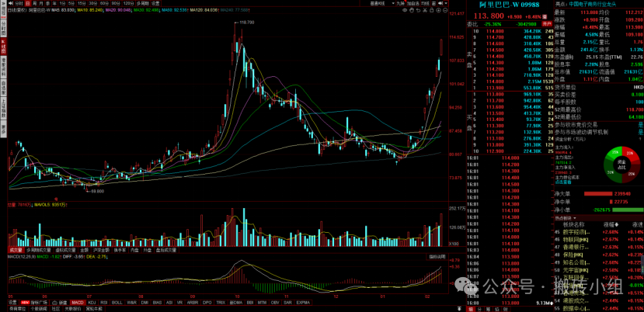The height and width of the screenshot is (312, 644).
Task: Click the speaker arrow icon in the top right toolbar
Action: 440,3
